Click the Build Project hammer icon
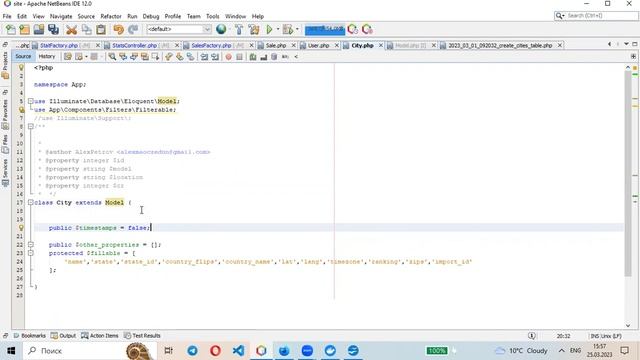 coord(239,29)
